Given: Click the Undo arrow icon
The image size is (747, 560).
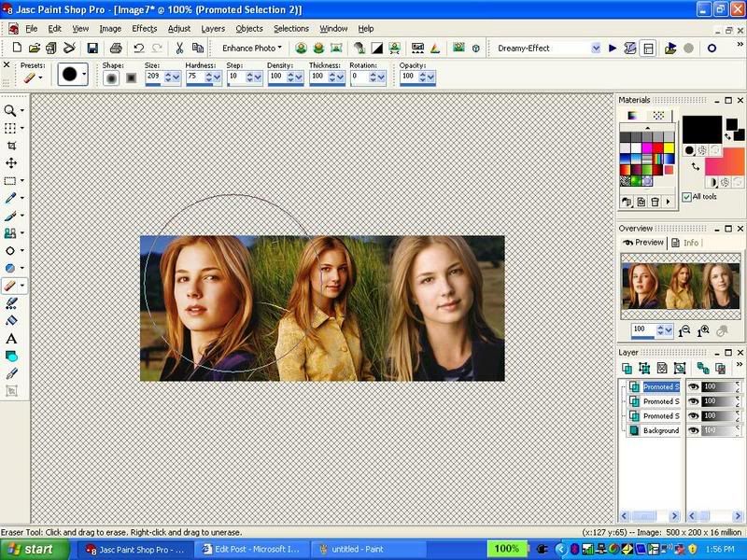Looking at the screenshot, I should [139, 48].
